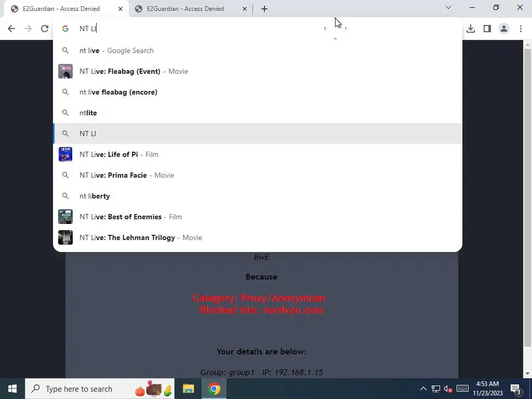Switch to second E2Guardian - Access Denied tab
The height and width of the screenshot is (399, 532).
(185, 9)
